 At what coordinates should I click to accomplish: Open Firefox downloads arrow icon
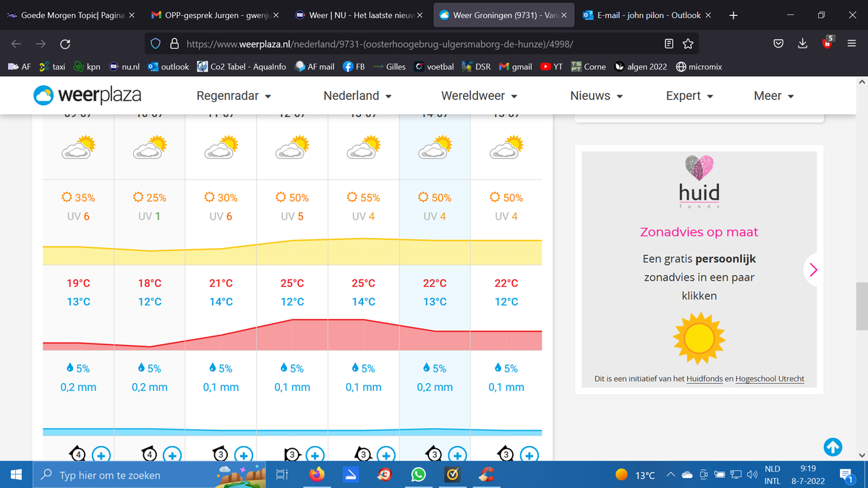pos(802,44)
